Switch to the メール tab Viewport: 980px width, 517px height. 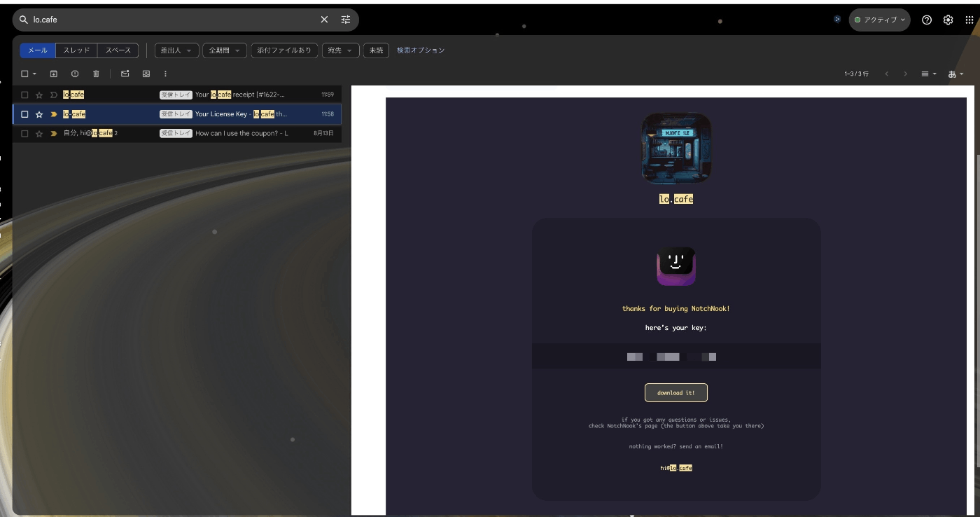(38, 50)
